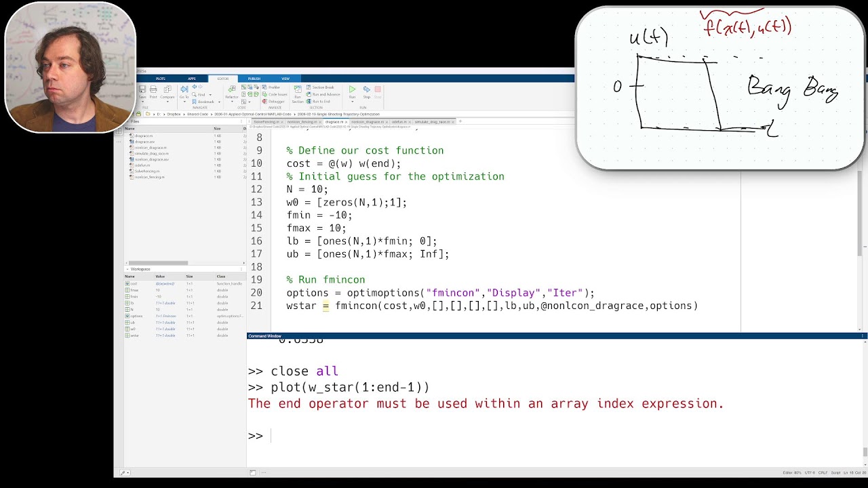Run the script with the green arrow

coord(352,89)
